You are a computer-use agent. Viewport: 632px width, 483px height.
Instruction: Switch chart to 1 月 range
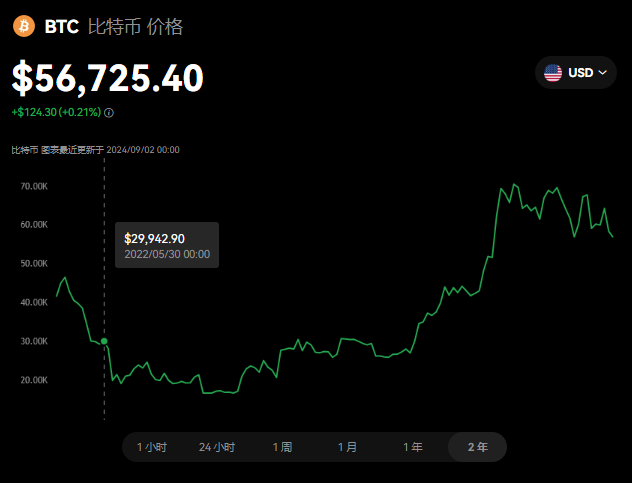tap(347, 447)
